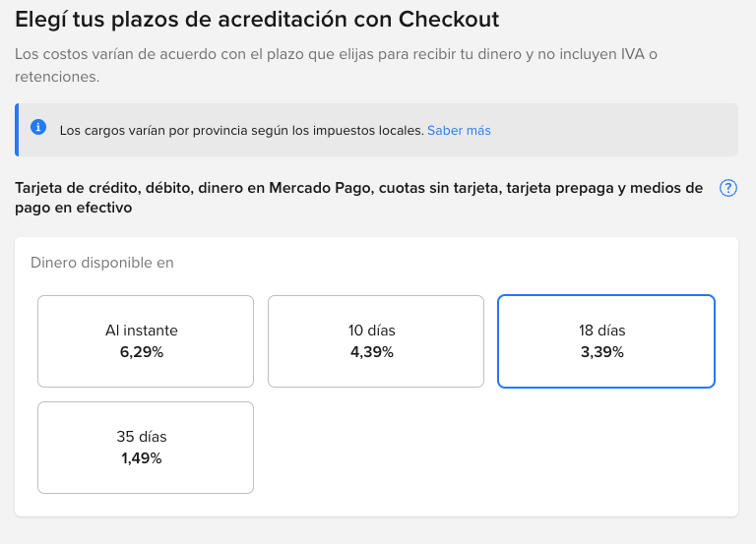The image size is (756, 544).
Task: Click the Al instante label text
Action: coord(142,331)
